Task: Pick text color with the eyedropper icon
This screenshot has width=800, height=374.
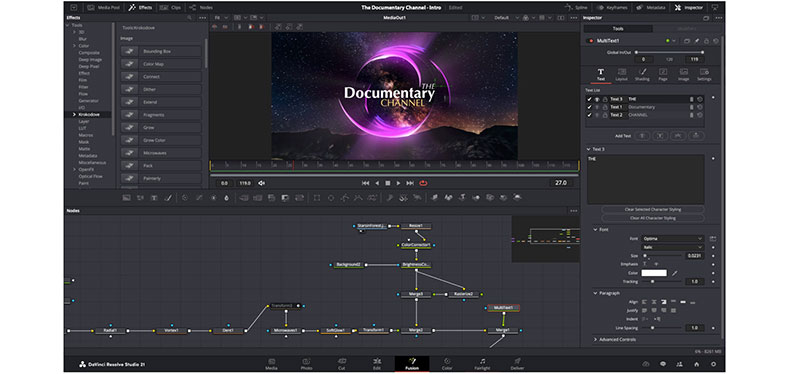Action: [674, 273]
